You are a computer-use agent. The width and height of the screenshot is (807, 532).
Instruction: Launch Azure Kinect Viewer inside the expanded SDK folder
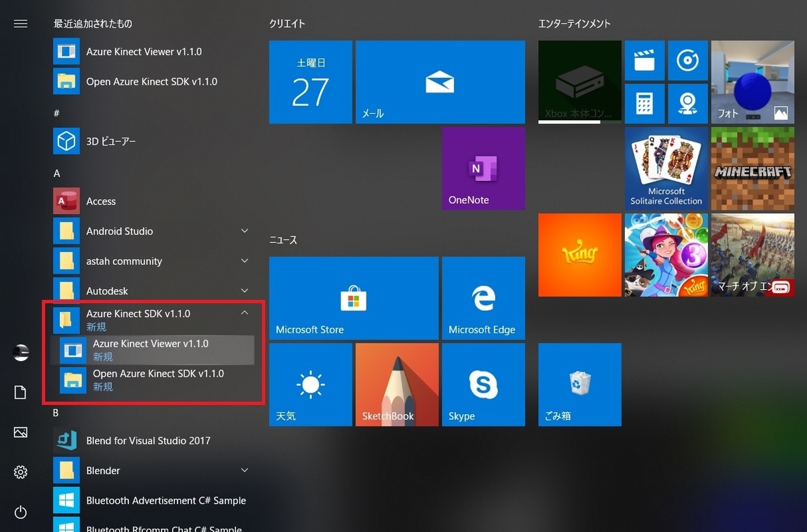153,350
